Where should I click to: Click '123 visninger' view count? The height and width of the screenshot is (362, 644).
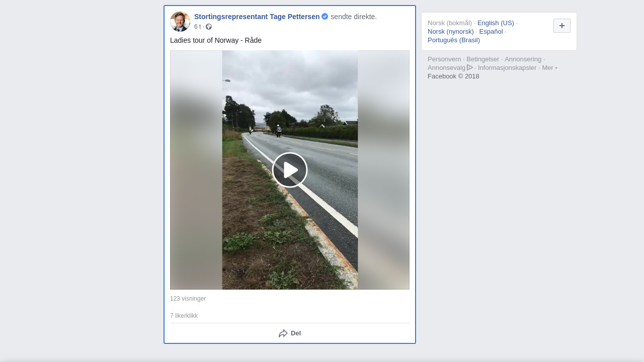point(188,299)
